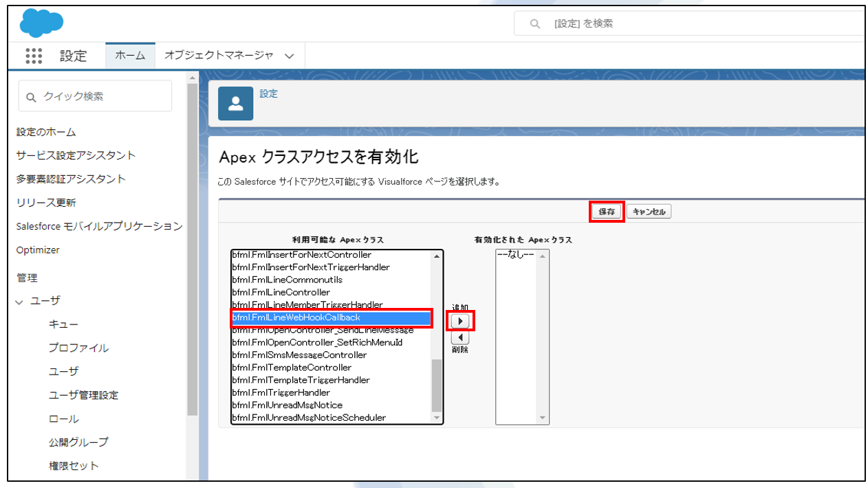Click the magnifier icon in Quick Find
868x488 pixels.
coord(31,97)
